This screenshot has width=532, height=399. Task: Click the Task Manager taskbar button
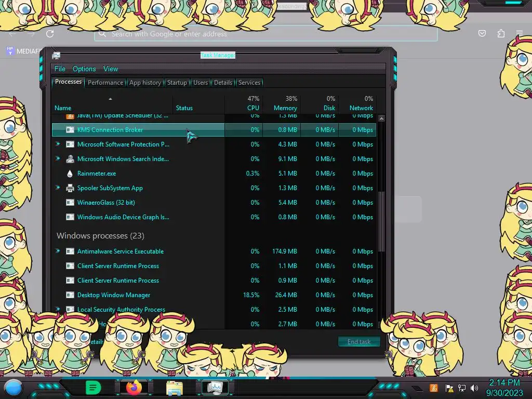[215, 388]
